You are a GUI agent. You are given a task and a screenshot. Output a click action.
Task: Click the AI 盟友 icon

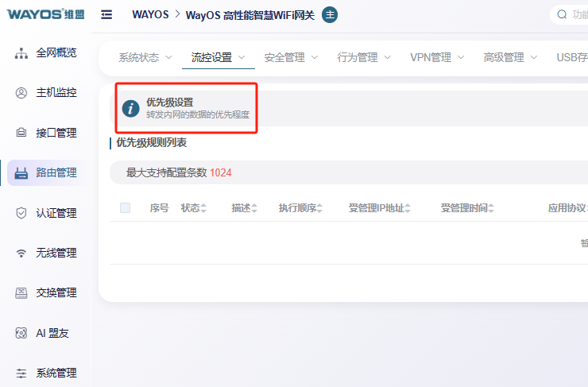coord(21,333)
